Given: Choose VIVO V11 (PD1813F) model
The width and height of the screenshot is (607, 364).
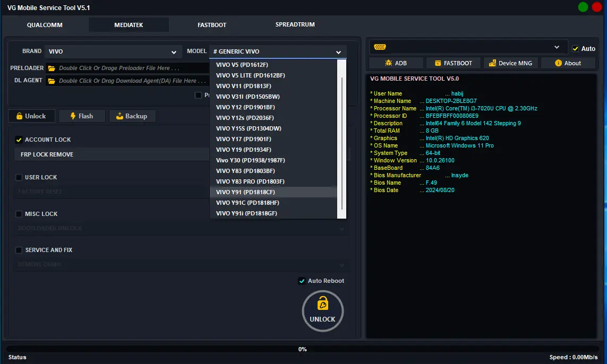Looking at the screenshot, I should click(x=273, y=86).
